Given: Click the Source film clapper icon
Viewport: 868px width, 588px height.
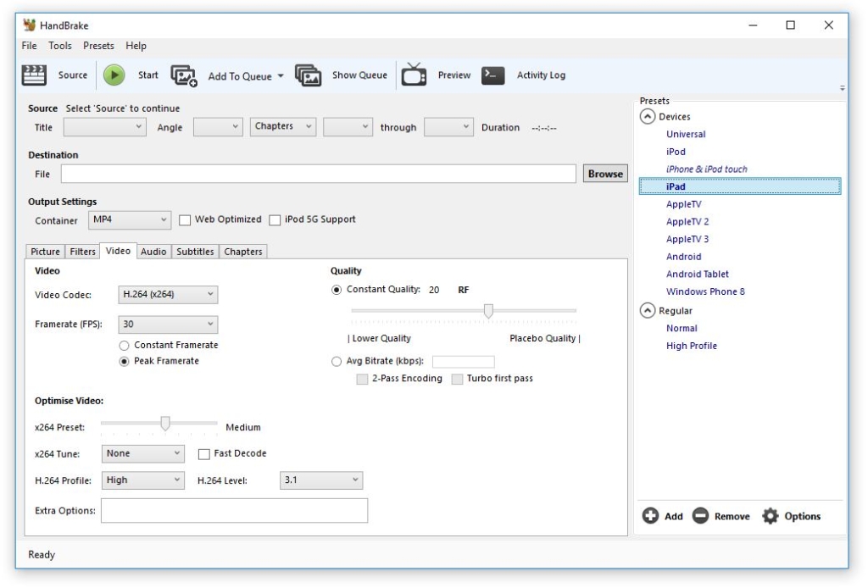Looking at the screenshot, I should click(x=33, y=75).
